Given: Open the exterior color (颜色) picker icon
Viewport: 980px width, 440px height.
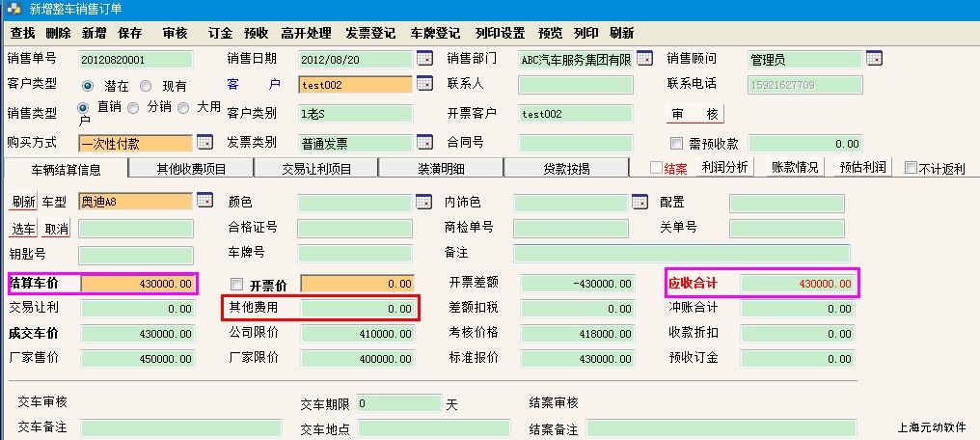Looking at the screenshot, I should (x=424, y=202).
